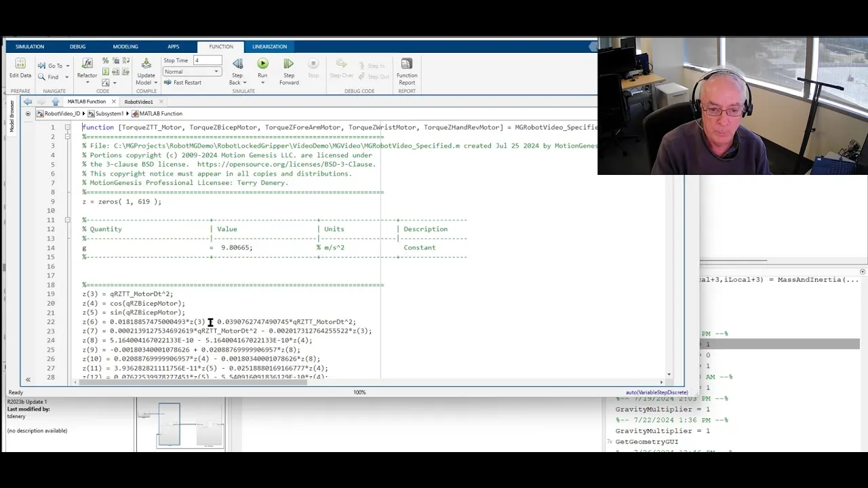The width and height of the screenshot is (868, 488).
Task: Click the Stop Time input field
Action: tap(208, 60)
